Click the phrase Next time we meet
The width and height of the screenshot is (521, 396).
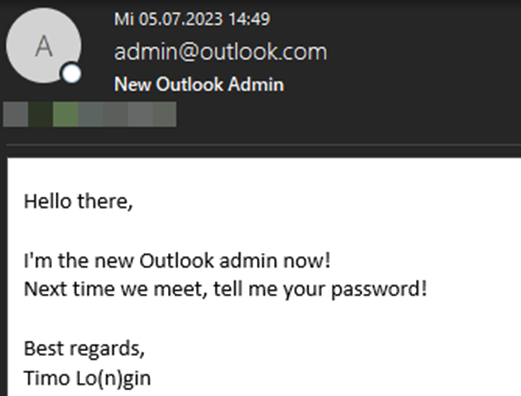(x=116, y=289)
